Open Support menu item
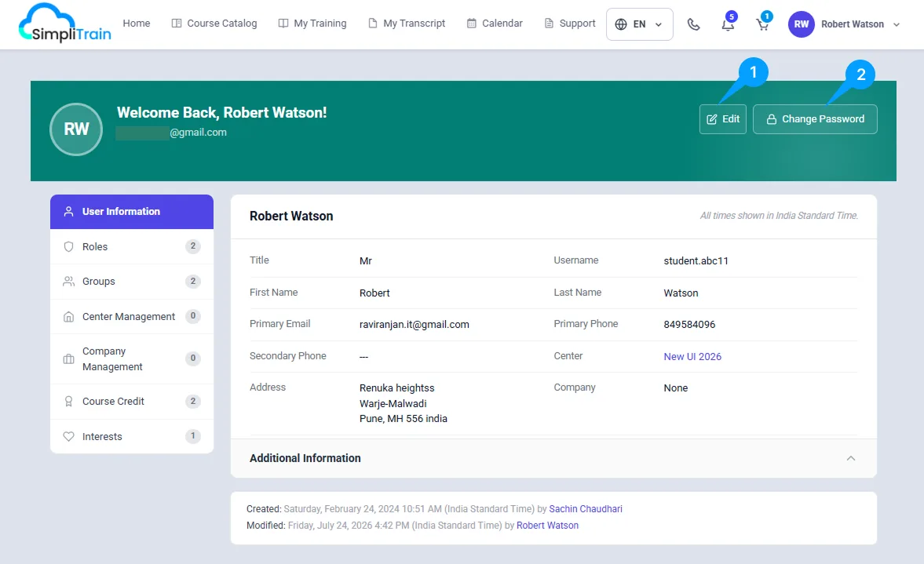This screenshot has height=564, width=924. click(x=570, y=23)
